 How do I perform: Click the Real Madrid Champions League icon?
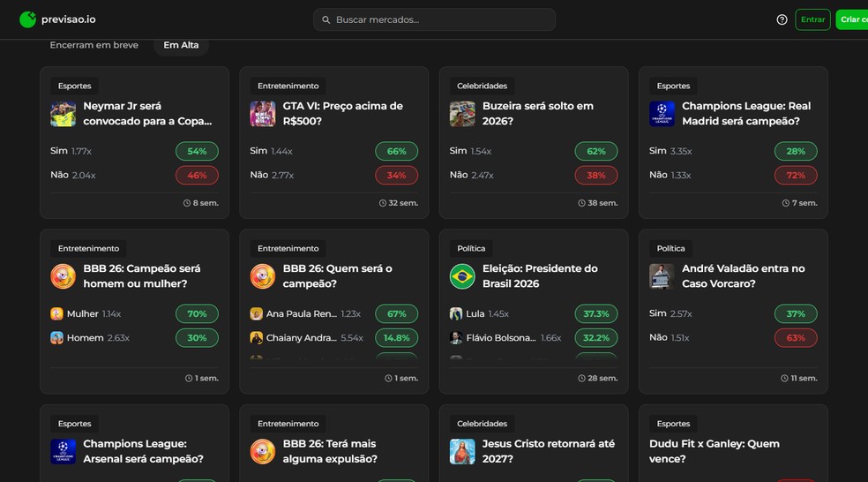(x=662, y=114)
